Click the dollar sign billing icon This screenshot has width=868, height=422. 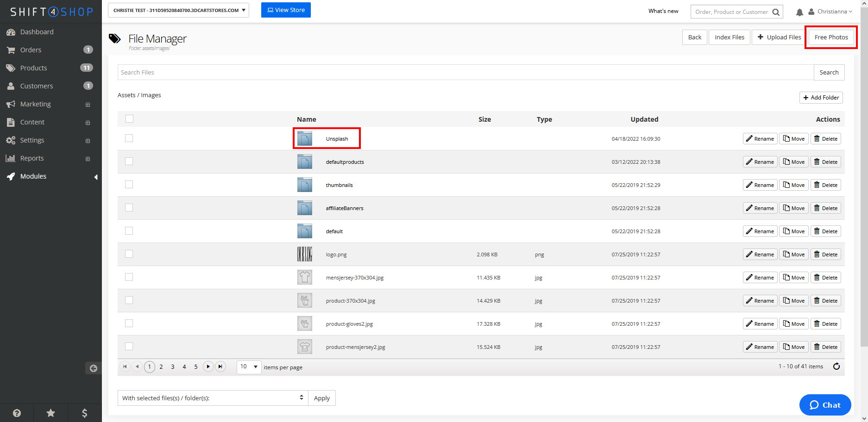[84, 413]
